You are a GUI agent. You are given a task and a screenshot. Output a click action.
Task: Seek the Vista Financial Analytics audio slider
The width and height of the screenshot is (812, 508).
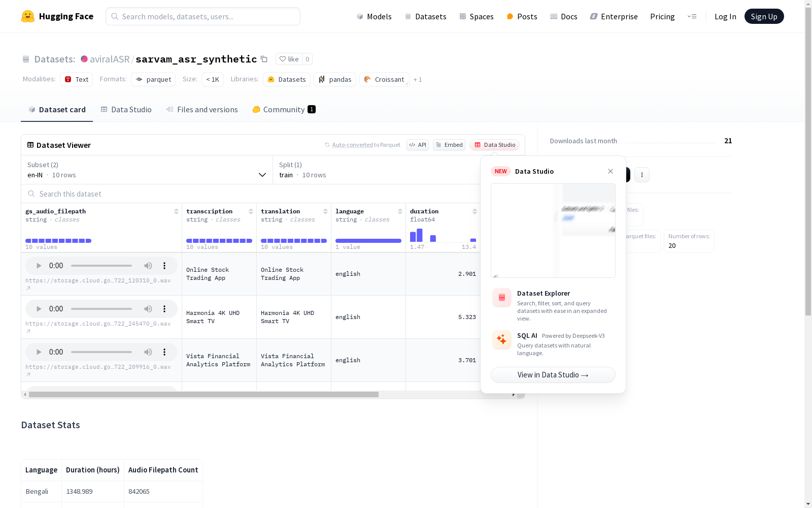tap(101, 352)
